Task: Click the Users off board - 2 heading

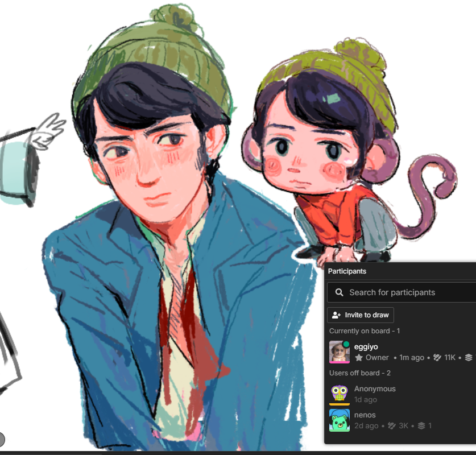Action: pyautogui.click(x=360, y=373)
